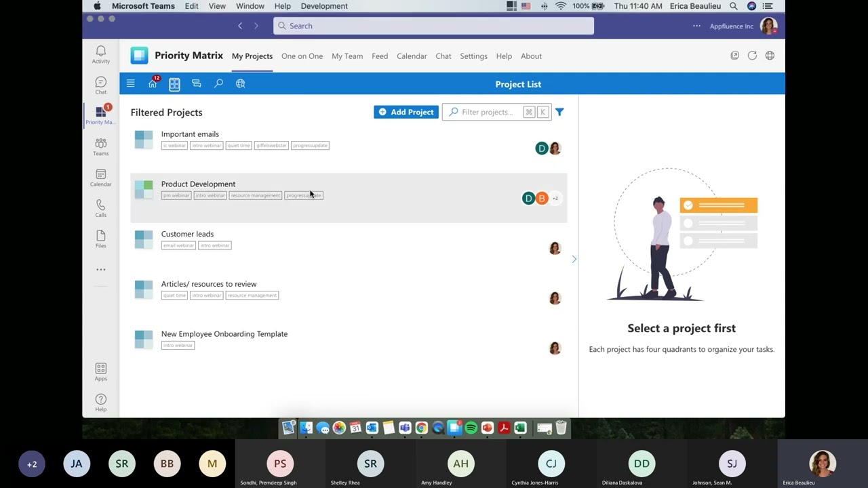The image size is (868, 488).
Task: Pop out app icon at top right
Action: click(734, 56)
